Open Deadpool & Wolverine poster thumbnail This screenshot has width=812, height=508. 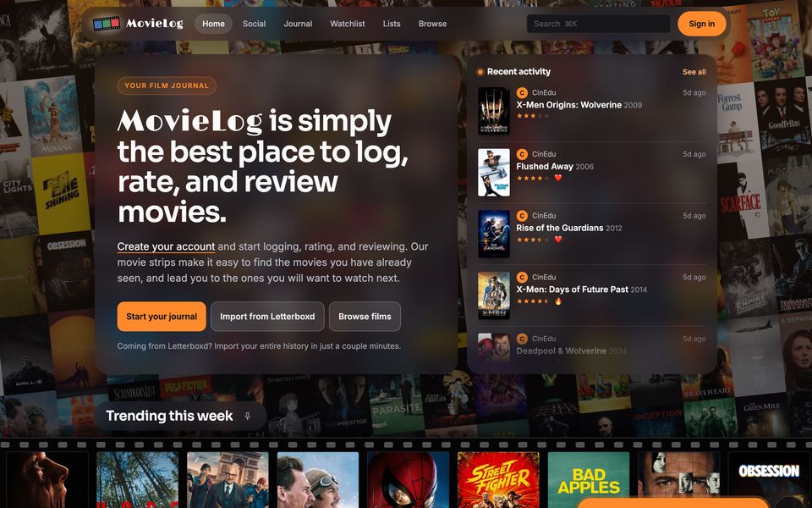point(493,347)
